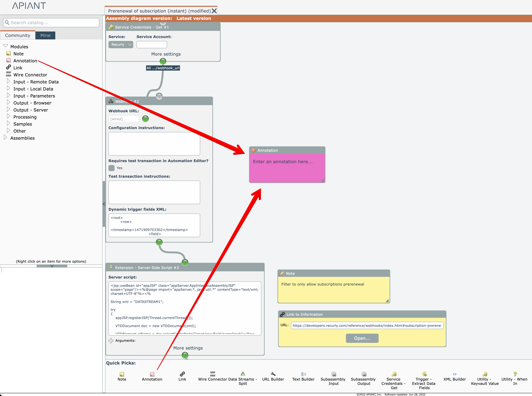Switch to the Community tab
Viewport: 532px width, 396px height.
18,35
